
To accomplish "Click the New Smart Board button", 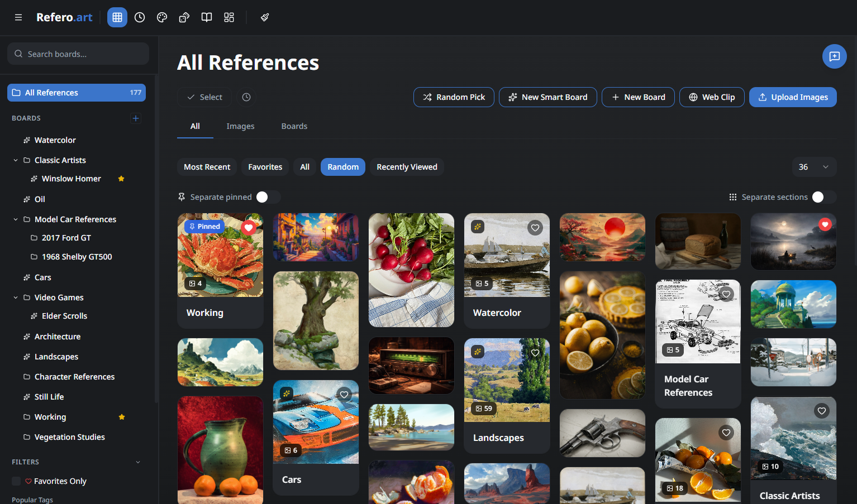I will [x=547, y=97].
